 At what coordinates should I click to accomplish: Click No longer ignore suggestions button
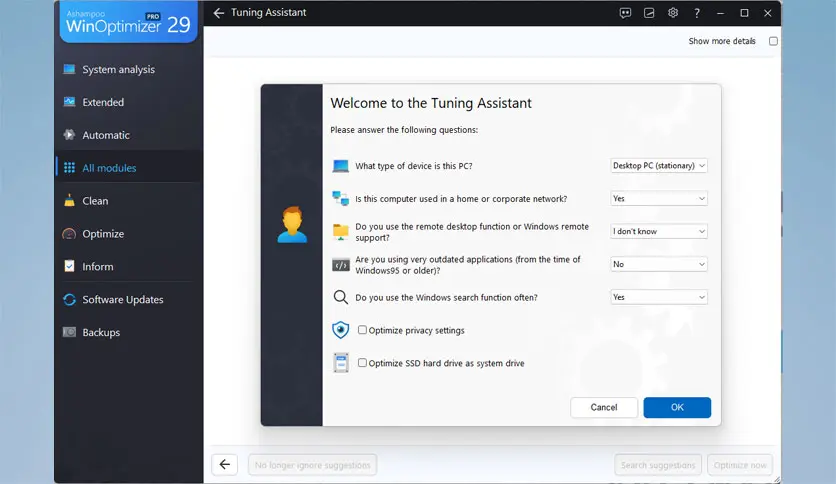312,465
